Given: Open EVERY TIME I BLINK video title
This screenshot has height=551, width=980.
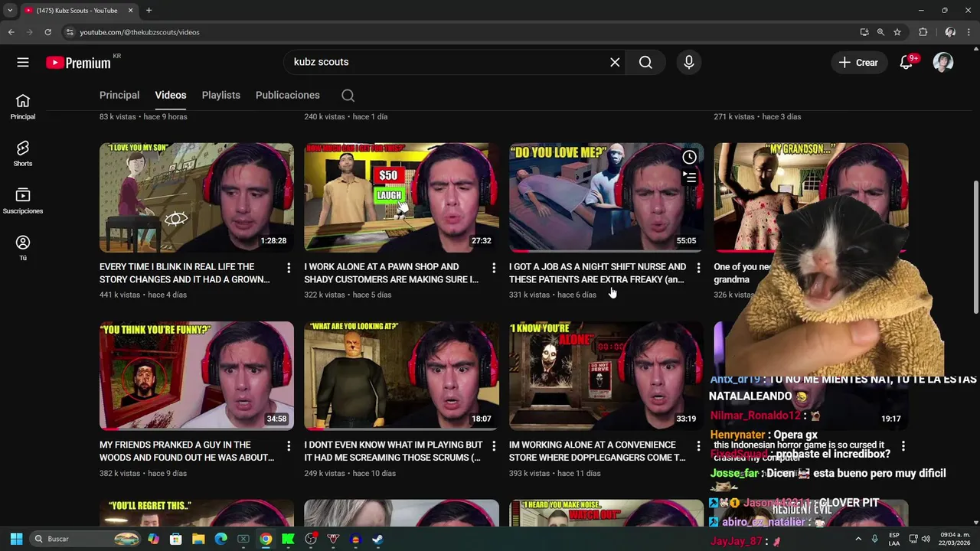Looking at the screenshot, I should click(185, 273).
